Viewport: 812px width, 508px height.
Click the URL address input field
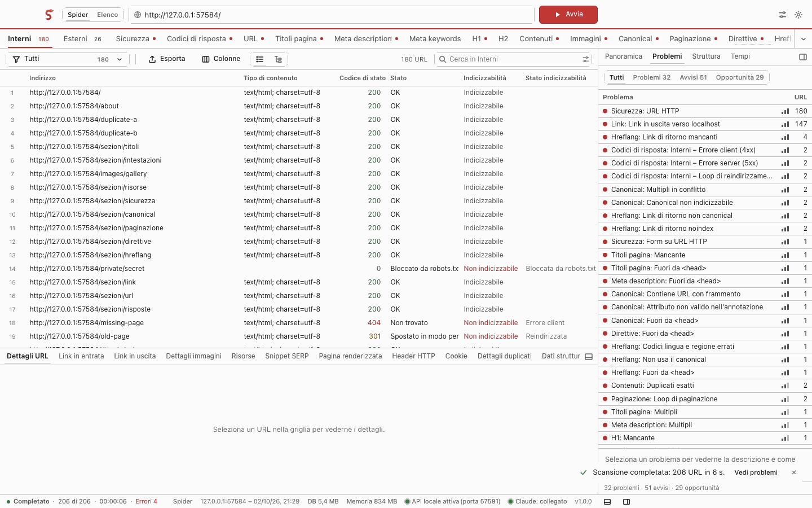click(x=332, y=15)
